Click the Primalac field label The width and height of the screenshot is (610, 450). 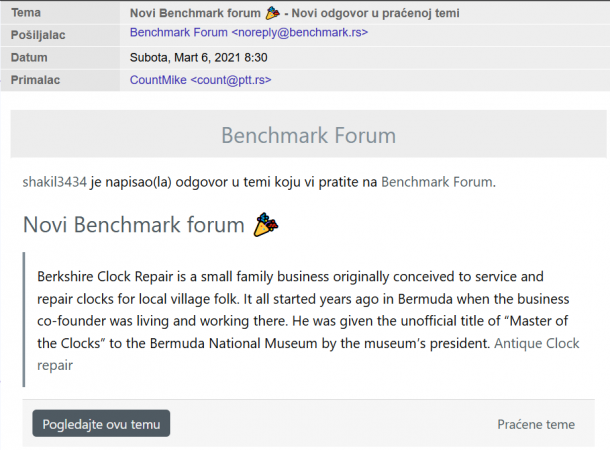click(35, 80)
